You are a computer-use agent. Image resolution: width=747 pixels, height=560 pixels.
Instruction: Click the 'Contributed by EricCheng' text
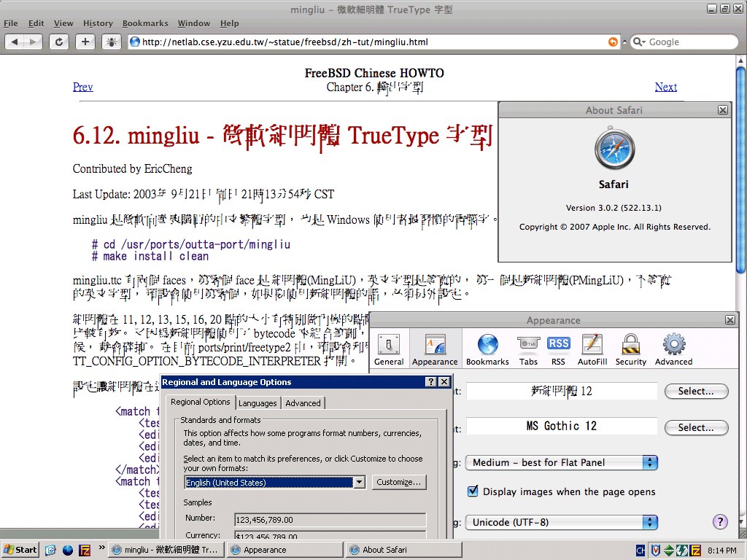coord(133,168)
